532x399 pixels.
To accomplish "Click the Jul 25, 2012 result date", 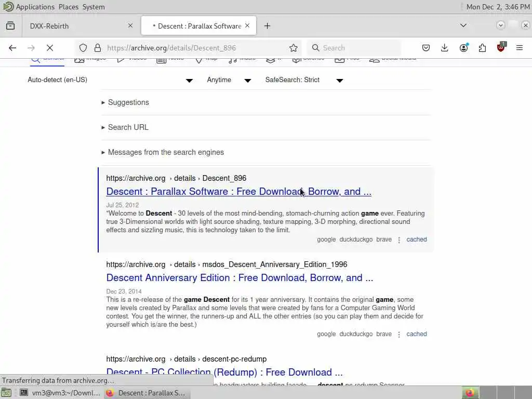I will 123,205.
